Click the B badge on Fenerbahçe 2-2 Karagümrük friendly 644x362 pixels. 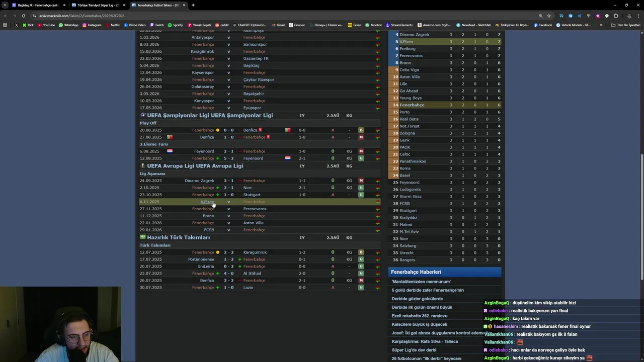(361, 252)
